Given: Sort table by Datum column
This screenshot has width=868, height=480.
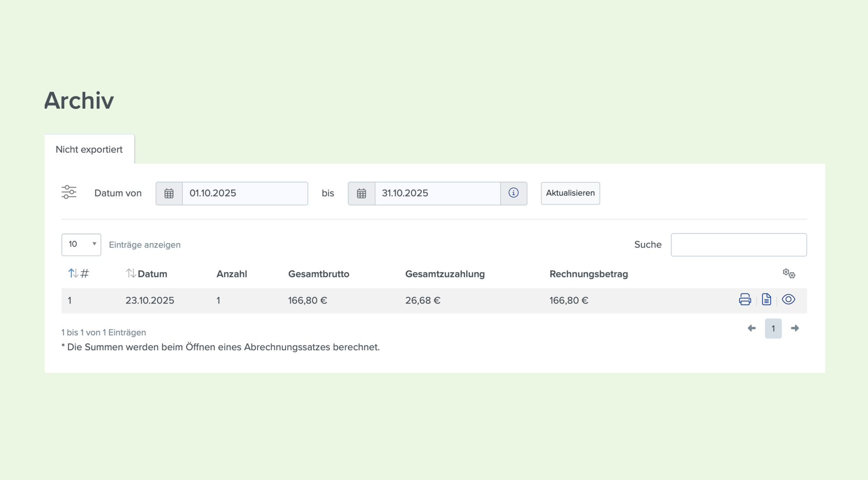Looking at the screenshot, I should tap(146, 274).
